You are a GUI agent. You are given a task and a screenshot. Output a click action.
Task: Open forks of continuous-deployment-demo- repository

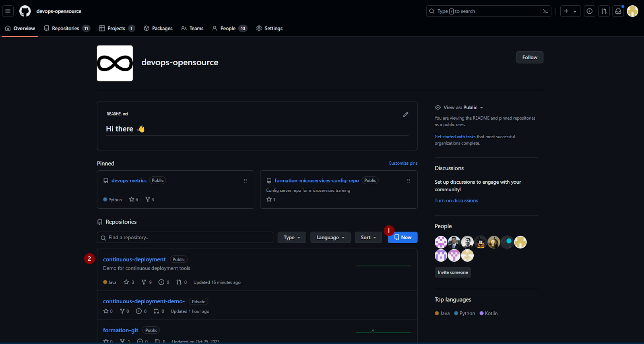(125, 311)
